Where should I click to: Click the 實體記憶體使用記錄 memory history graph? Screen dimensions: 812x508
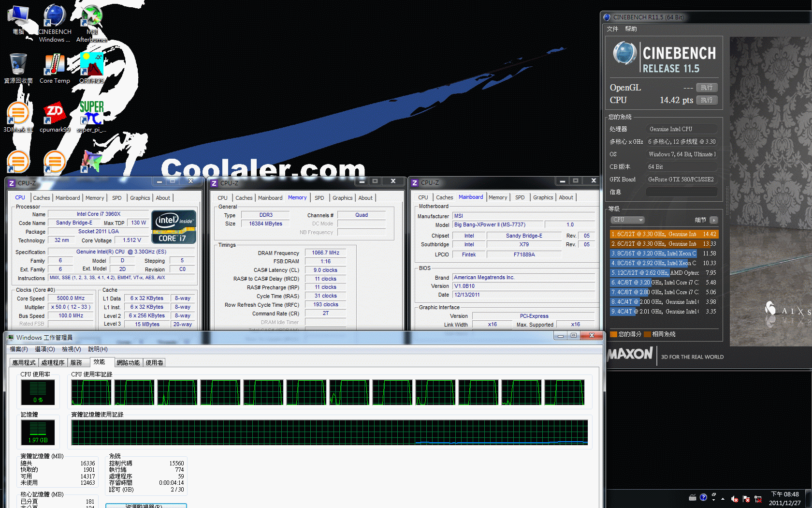point(330,433)
